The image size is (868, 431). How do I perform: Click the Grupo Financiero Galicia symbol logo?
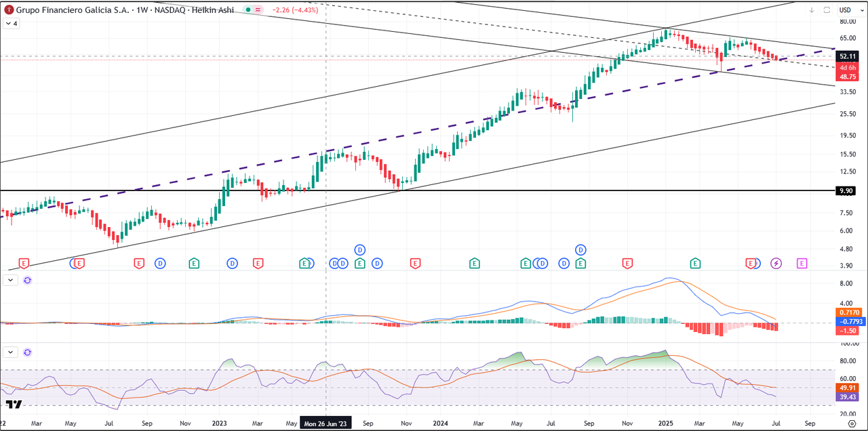coord(8,10)
